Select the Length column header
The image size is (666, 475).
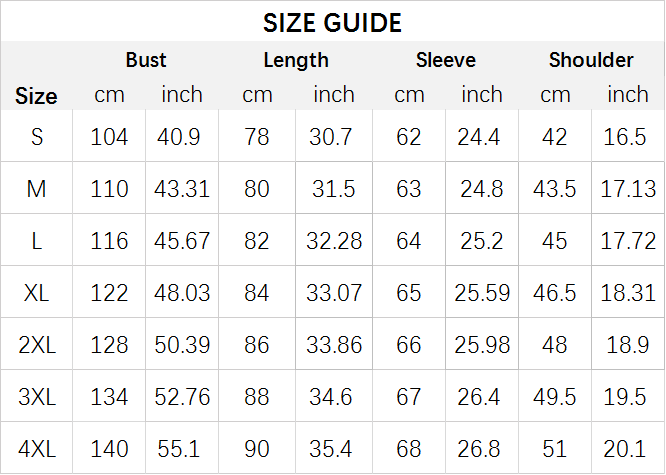coord(296,61)
